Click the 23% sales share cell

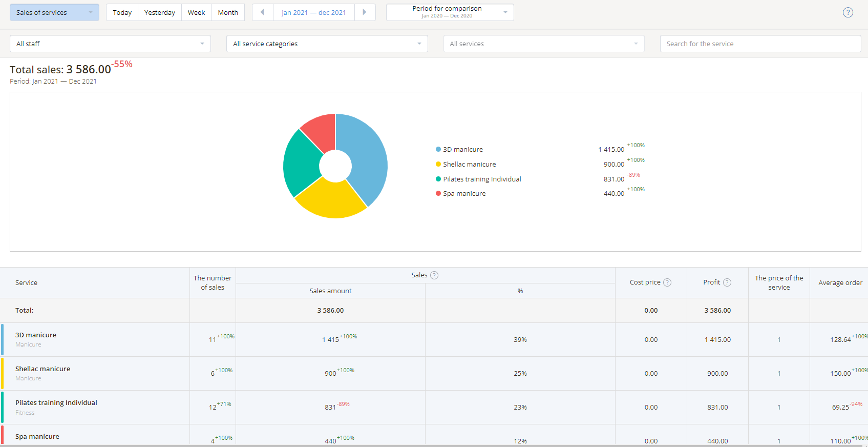click(520, 407)
